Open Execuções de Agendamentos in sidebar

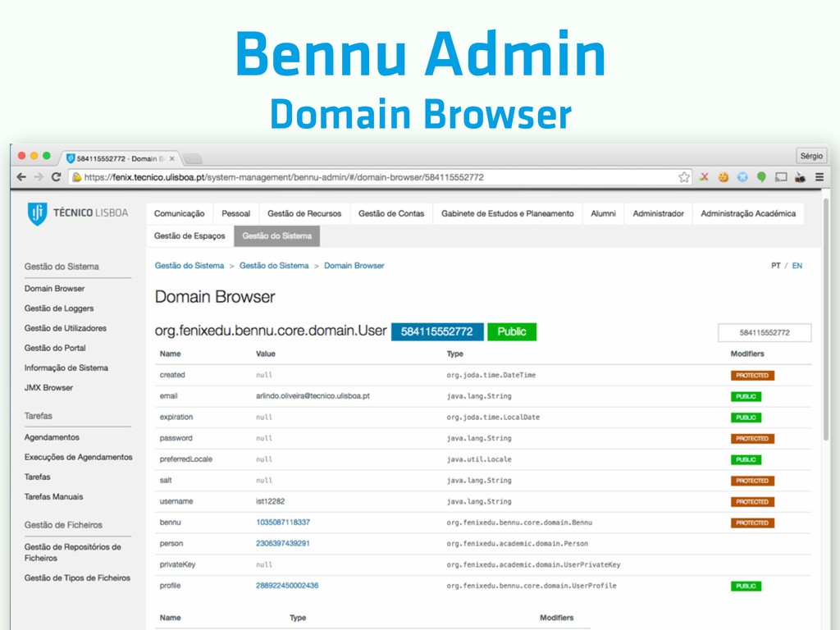tap(78, 457)
